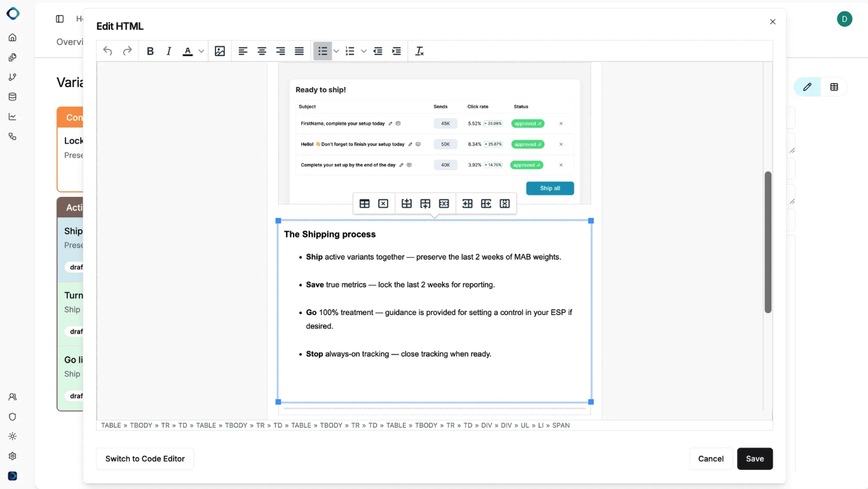Click the insert image icon
The width and height of the screenshot is (868, 489).
tap(220, 51)
